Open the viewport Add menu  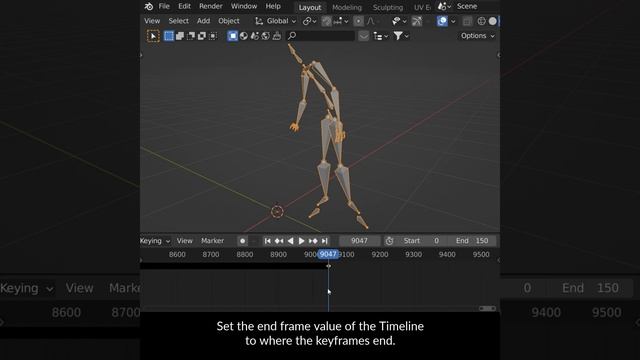click(x=203, y=21)
